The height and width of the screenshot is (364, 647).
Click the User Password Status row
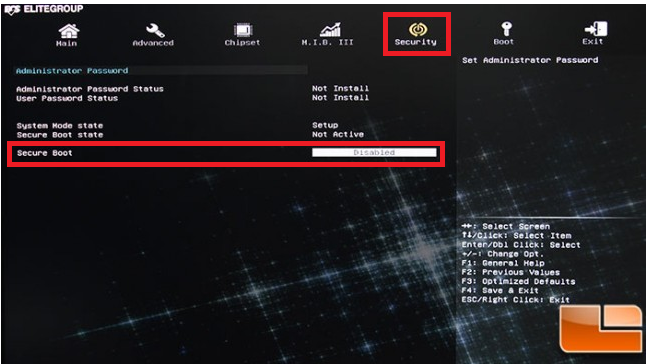coord(193,98)
